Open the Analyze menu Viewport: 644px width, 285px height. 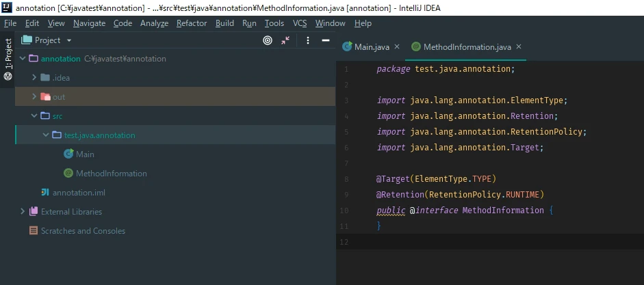point(154,23)
